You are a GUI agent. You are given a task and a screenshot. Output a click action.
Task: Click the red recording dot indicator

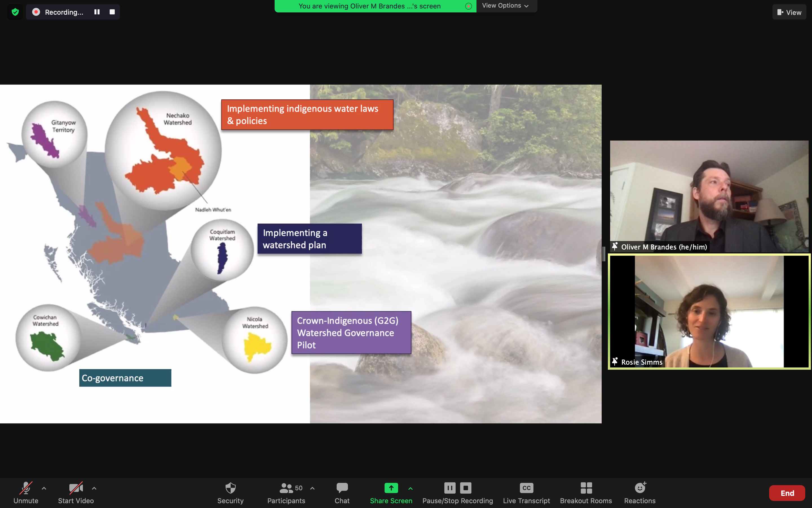click(x=36, y=12)
